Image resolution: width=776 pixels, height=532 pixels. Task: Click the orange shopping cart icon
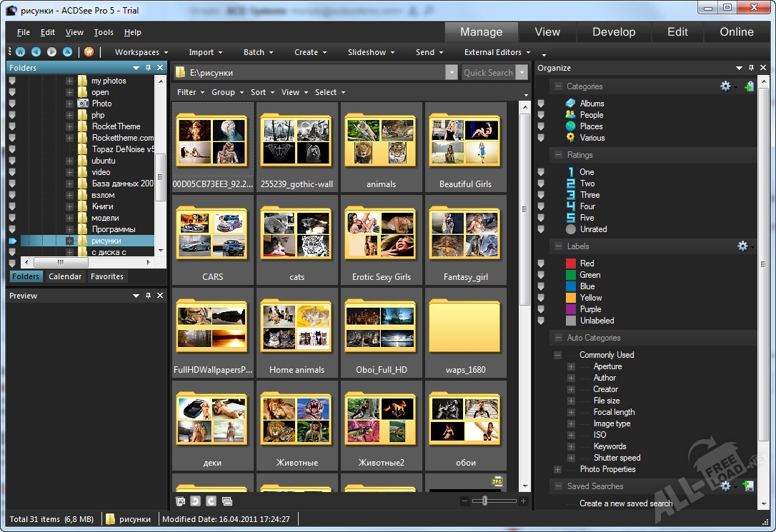[x=89, y=52]
